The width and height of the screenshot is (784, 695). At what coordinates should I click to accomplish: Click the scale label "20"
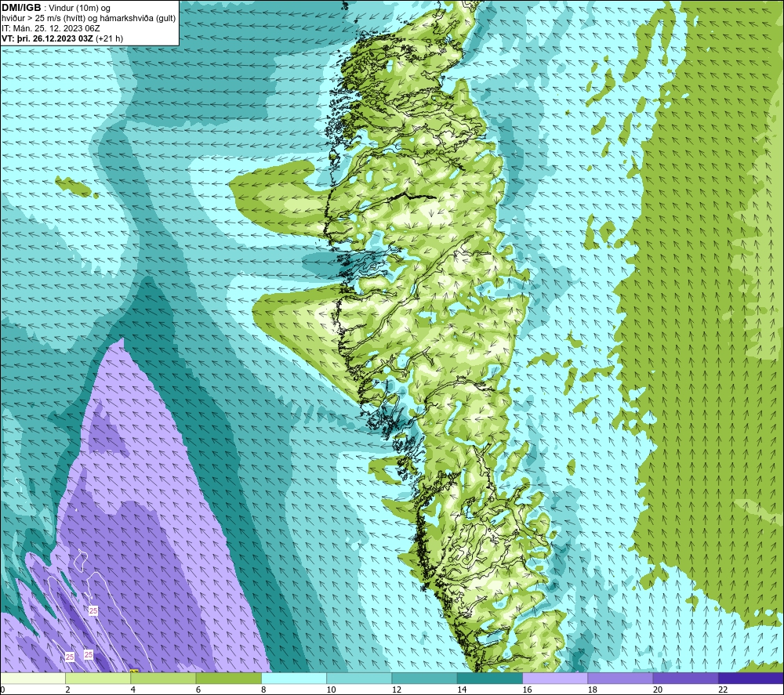[x=658, y=690]
